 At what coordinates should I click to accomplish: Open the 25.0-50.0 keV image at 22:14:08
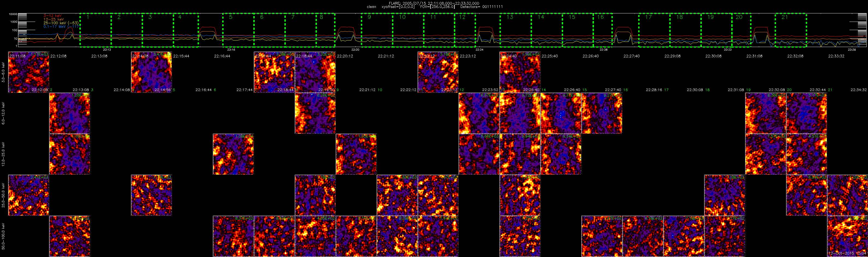coord(151,195)
